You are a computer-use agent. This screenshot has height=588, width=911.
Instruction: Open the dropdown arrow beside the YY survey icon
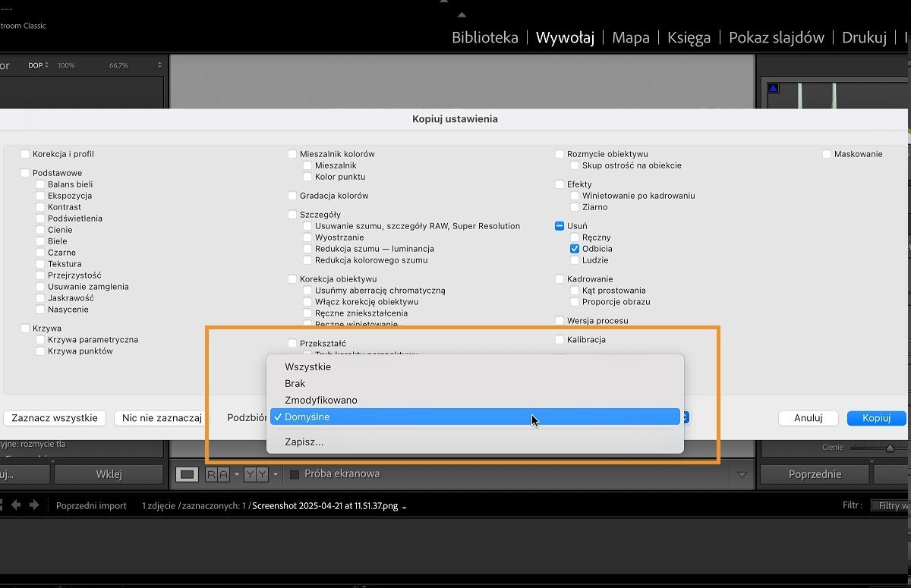[276, 473]
